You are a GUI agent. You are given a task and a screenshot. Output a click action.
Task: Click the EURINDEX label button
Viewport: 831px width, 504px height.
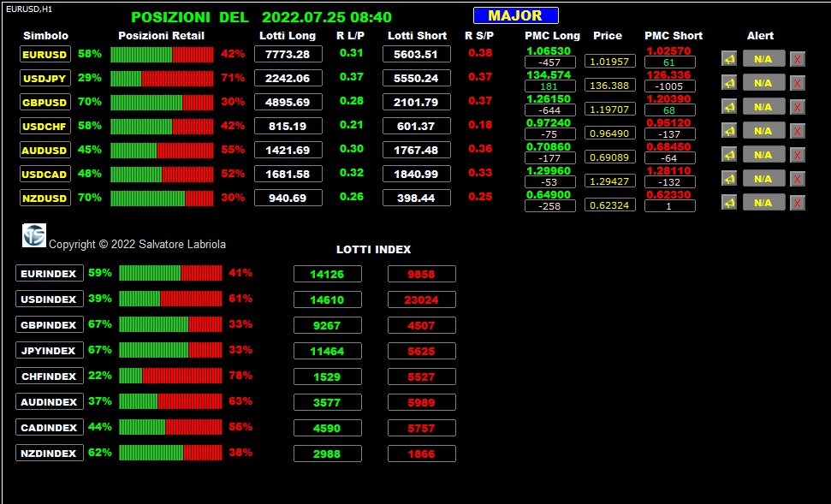(50, 274)
